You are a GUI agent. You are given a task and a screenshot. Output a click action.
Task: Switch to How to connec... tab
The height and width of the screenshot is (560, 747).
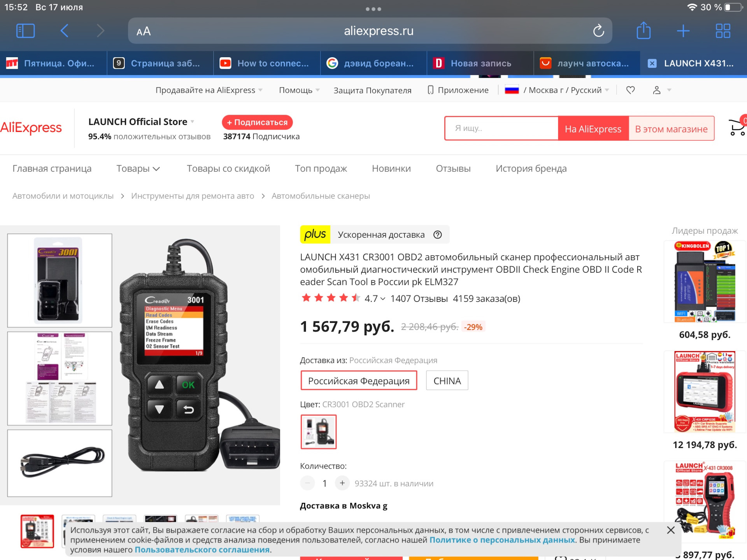(x=267, y=63)
